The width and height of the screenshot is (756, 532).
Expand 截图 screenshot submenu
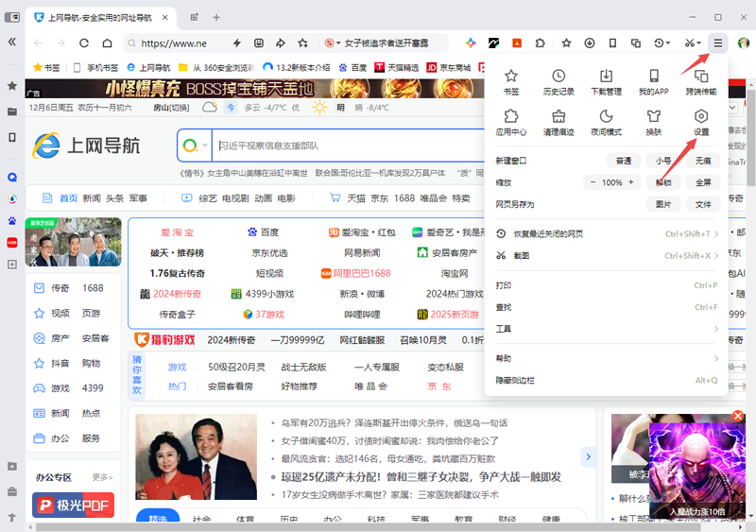click(607, 256)
